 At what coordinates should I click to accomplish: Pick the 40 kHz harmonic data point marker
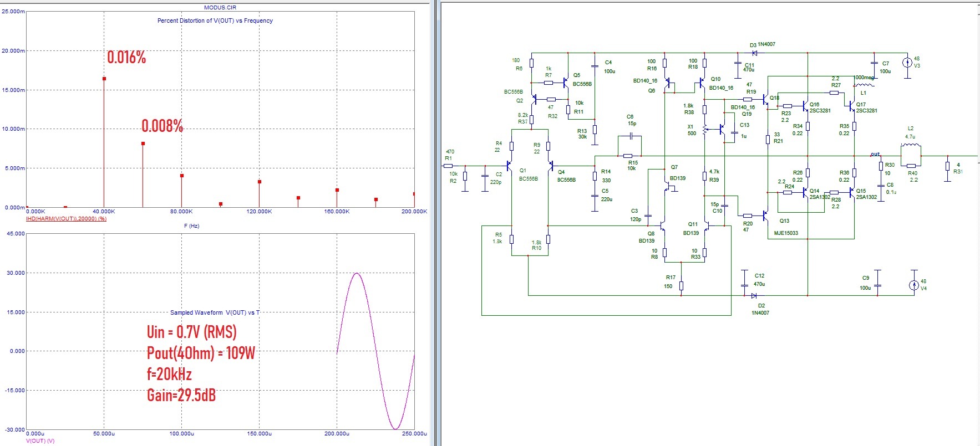point(104,79)
